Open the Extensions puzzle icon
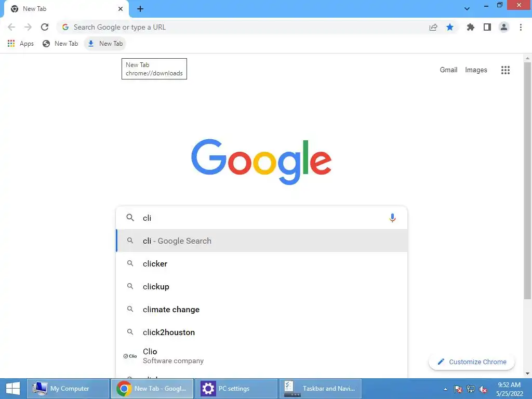The width and height of the screenshot is (532, 399). point(470,27)
